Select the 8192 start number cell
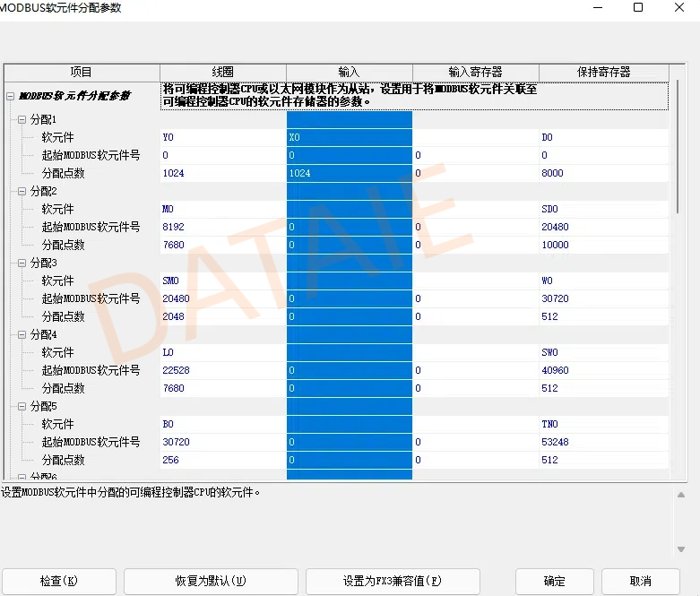 (x=223, y=227)
